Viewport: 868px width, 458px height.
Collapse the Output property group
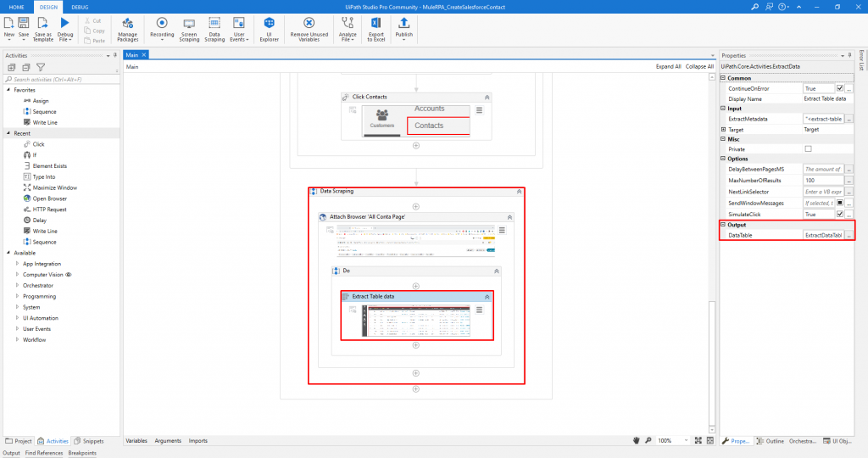click(x=723, y=224)
